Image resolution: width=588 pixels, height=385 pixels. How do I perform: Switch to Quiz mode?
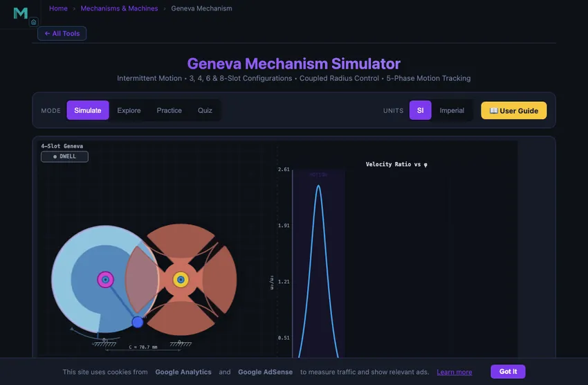pyautogui.click(x=205, y=110)
